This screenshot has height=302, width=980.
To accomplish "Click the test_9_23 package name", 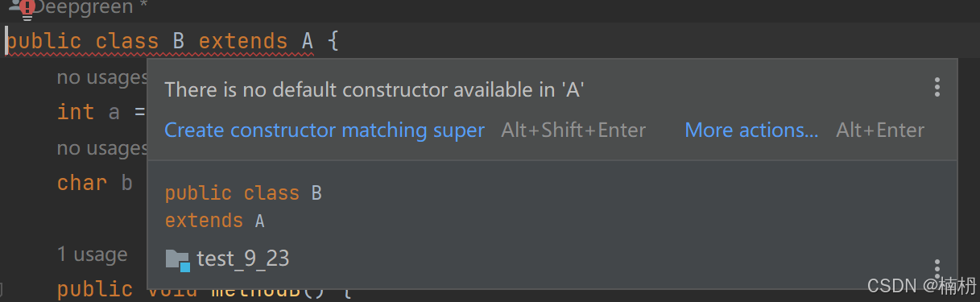I will (x=243, y=259).
